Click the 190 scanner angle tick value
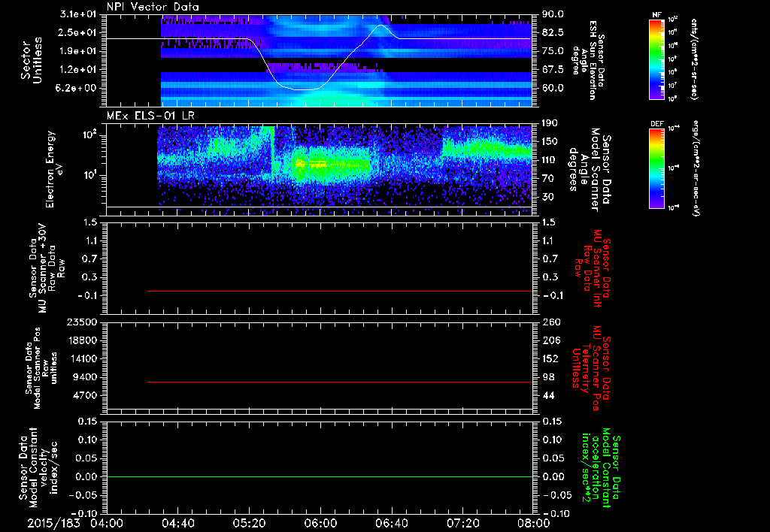Screen dimensions: 770x532 click(x=550, y=123)
